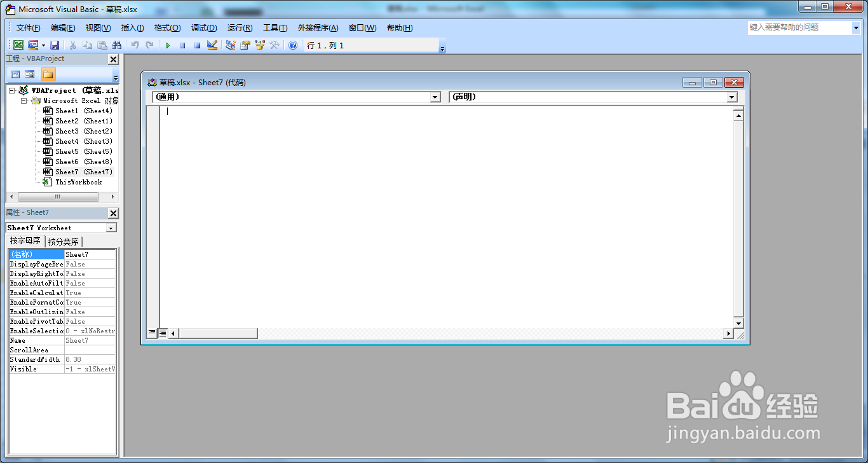Open the 帮助(H) menu
Screen dimensions: 868x463
click(400, 28)
